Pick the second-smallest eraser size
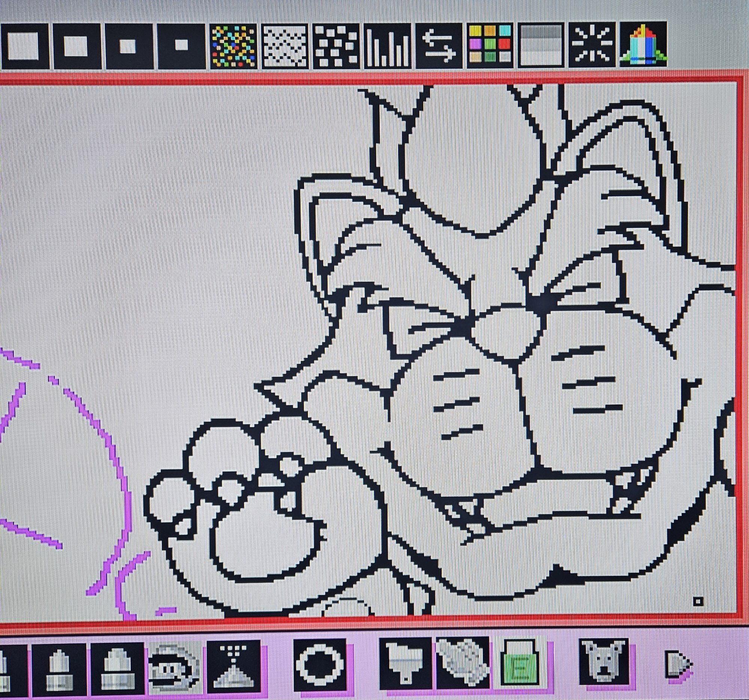The height and width of the screenshot is (700, 749). pos(129,46)
